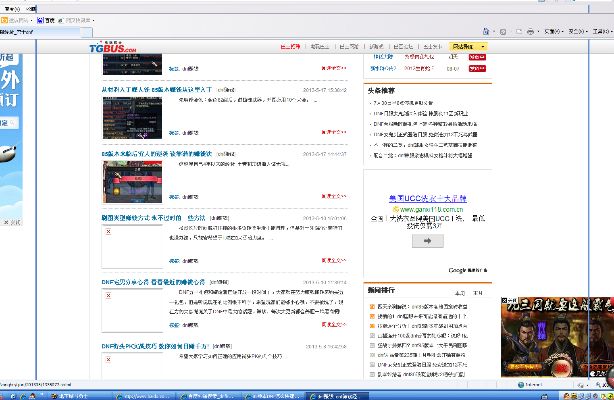Click the printer icon in command bar

point(530,32)
